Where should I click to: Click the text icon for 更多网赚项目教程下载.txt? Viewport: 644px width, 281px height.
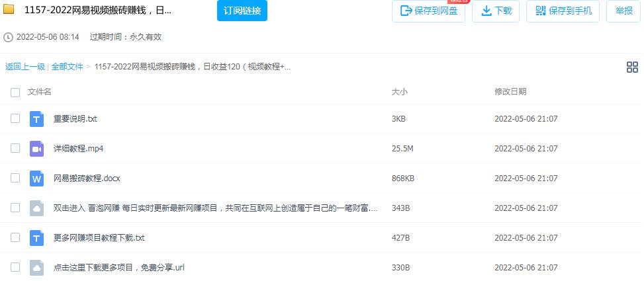coord(36,238)
